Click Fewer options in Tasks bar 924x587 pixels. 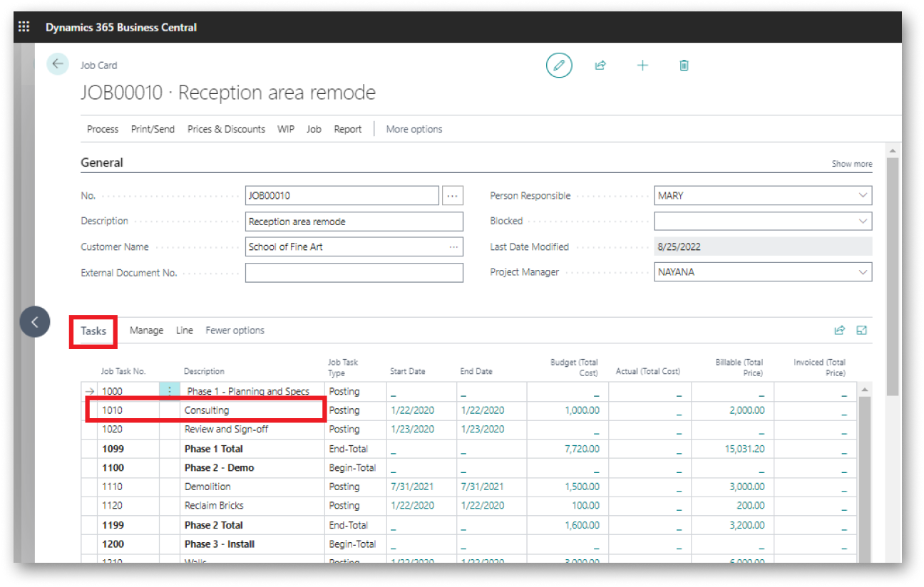pyautogui.click(x=235, y=331)
